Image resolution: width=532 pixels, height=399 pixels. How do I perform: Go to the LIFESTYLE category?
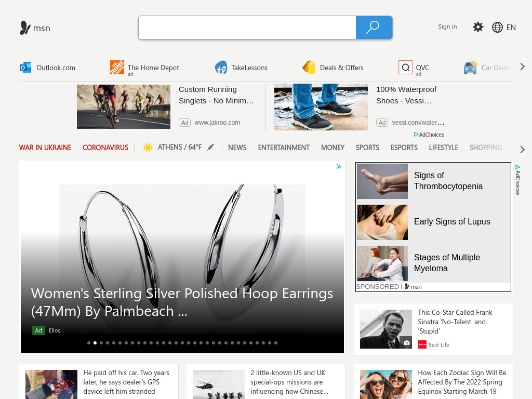click(444, 148)
